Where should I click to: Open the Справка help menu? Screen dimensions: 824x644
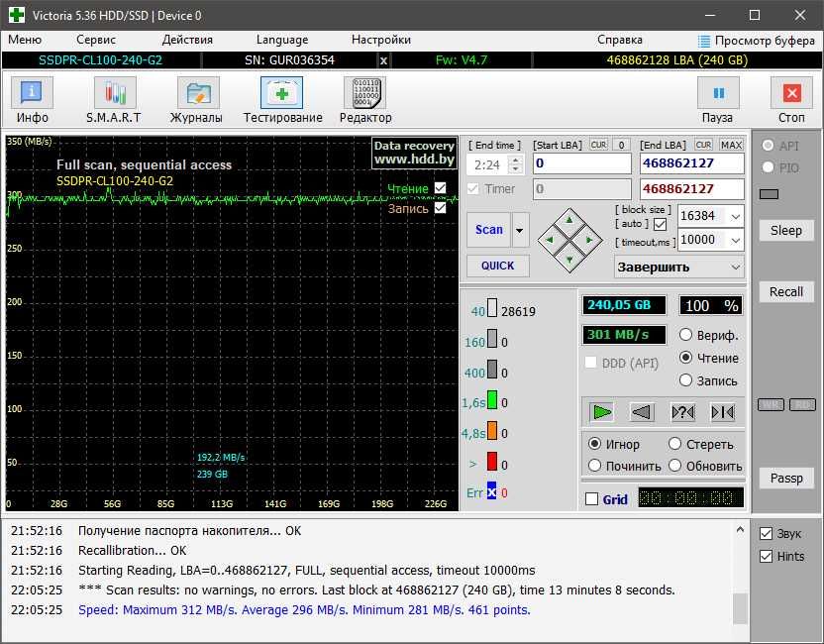coord(620,40)
